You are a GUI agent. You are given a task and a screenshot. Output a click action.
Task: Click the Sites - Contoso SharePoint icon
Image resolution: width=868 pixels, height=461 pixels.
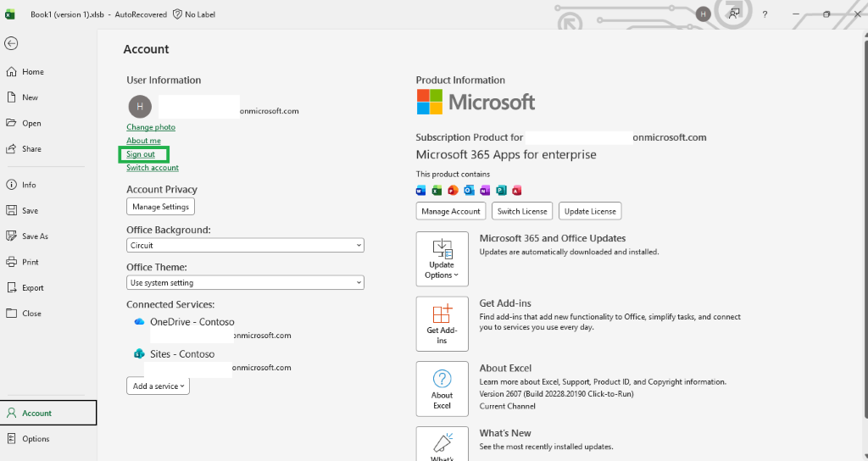click(x=140, y=353)
